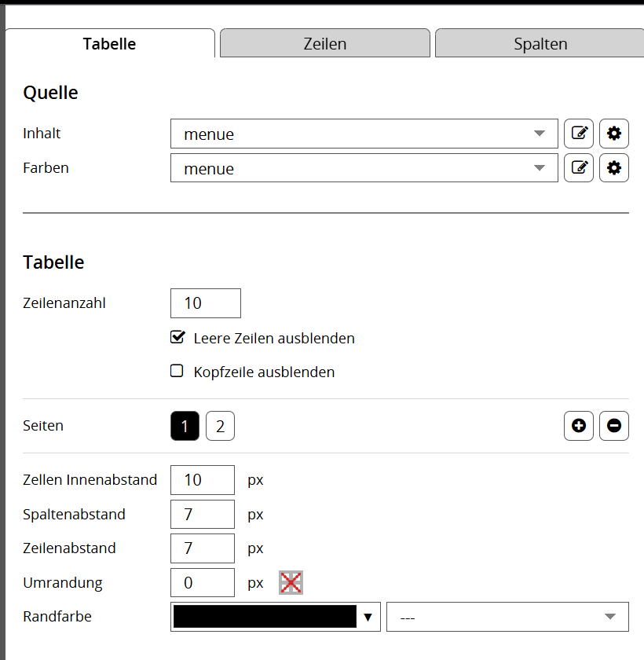Enable Kopfzeile ausblenden checkbox
The height and width of the screenshot is (660, 644).
tap(177, 371)
